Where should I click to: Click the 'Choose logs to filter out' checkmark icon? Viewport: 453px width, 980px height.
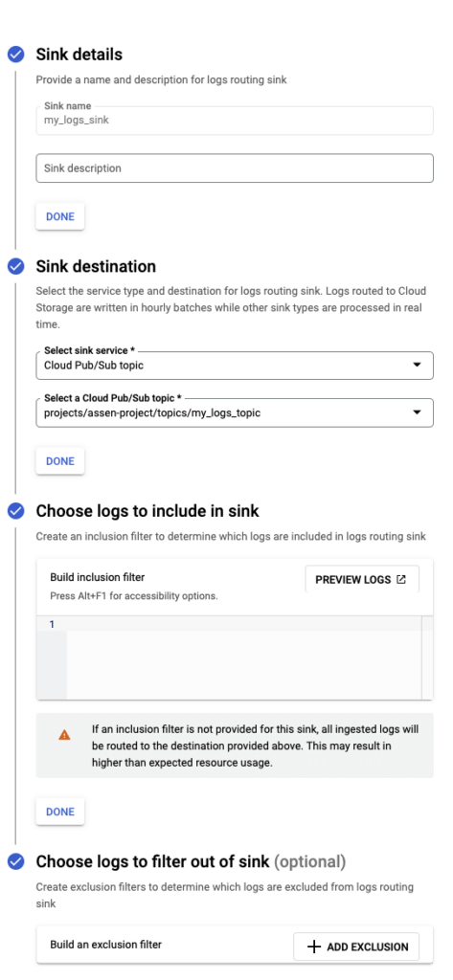coord(15,862)
